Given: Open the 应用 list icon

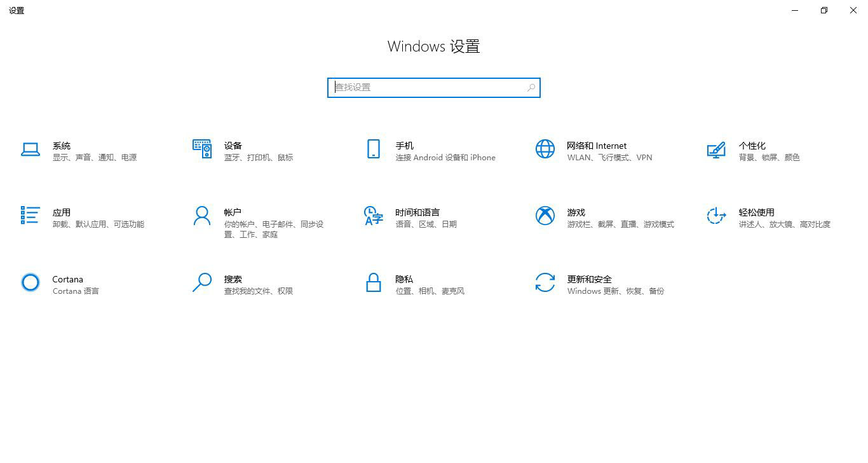Looking at the screenshot, I should (31, 215).
